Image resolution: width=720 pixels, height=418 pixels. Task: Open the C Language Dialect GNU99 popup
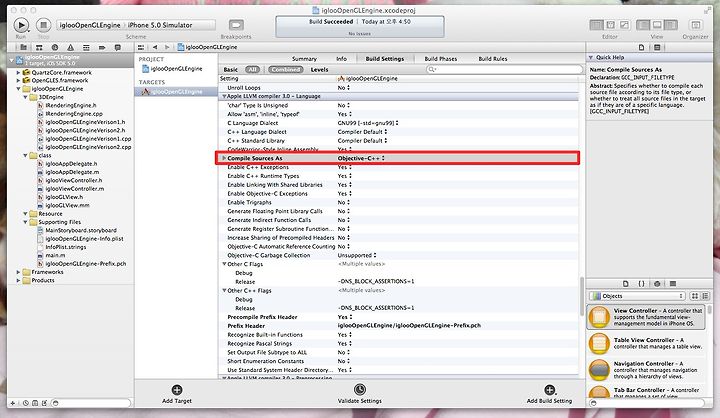(x=368, y=123)
